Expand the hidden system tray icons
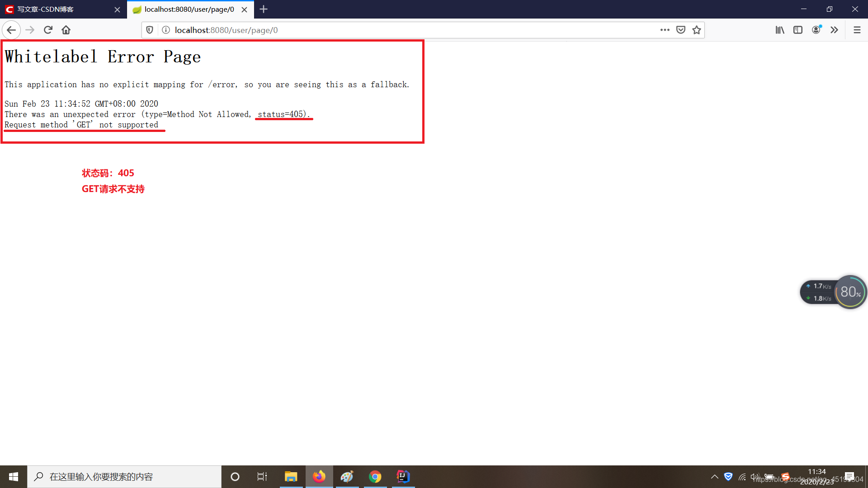 [715, 477]
